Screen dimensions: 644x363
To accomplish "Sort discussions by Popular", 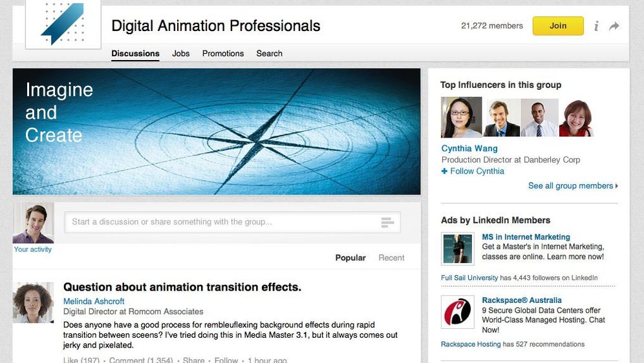I will [350, 258].
